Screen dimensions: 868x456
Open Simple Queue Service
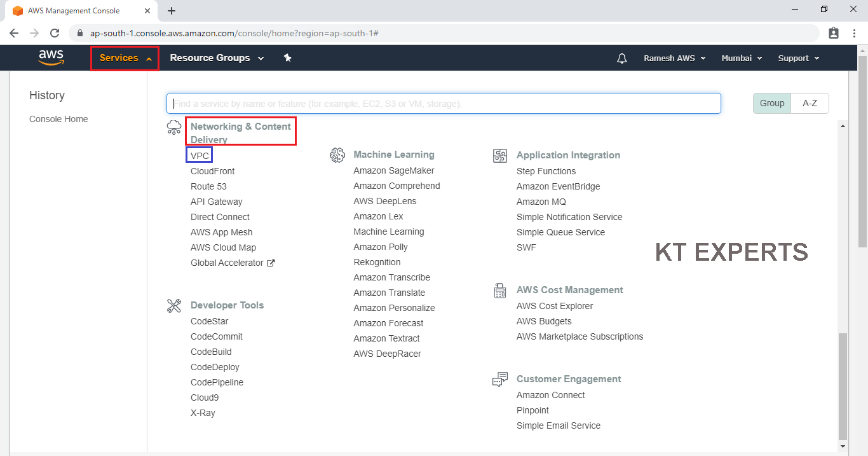560,232
